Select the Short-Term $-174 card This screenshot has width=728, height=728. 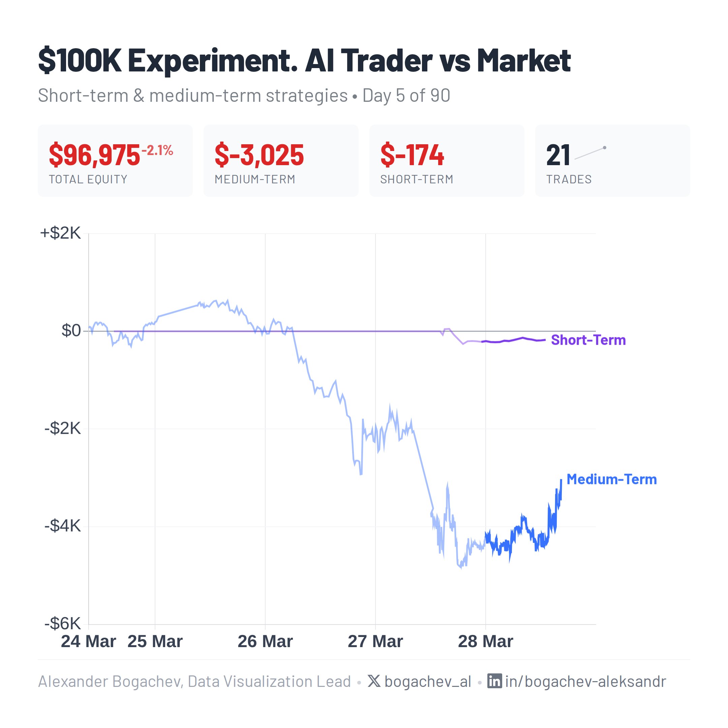447,161
